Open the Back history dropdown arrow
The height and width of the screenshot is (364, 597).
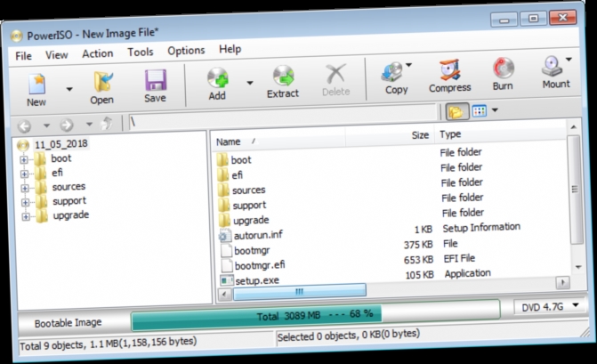pos(46,125)
